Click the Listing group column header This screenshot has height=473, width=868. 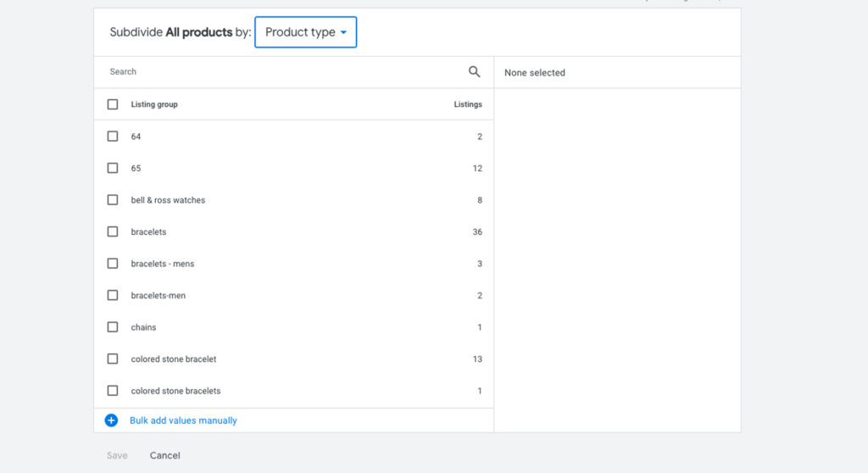(154, 104)
